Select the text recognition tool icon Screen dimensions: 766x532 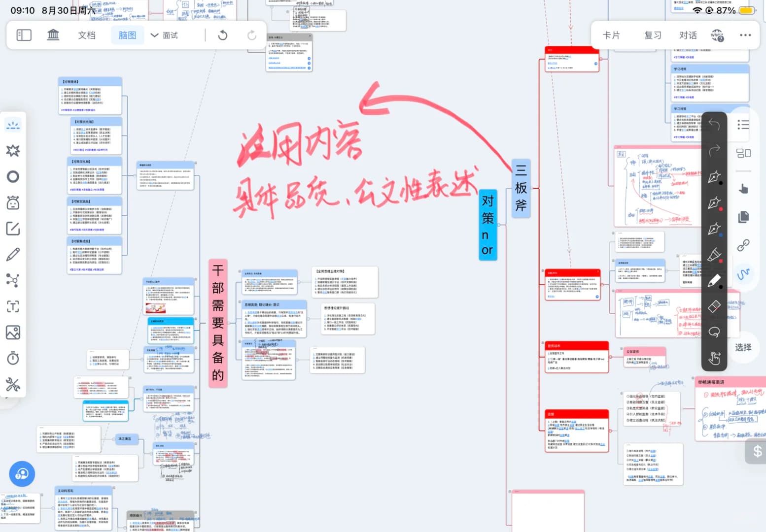pos(13,306)
